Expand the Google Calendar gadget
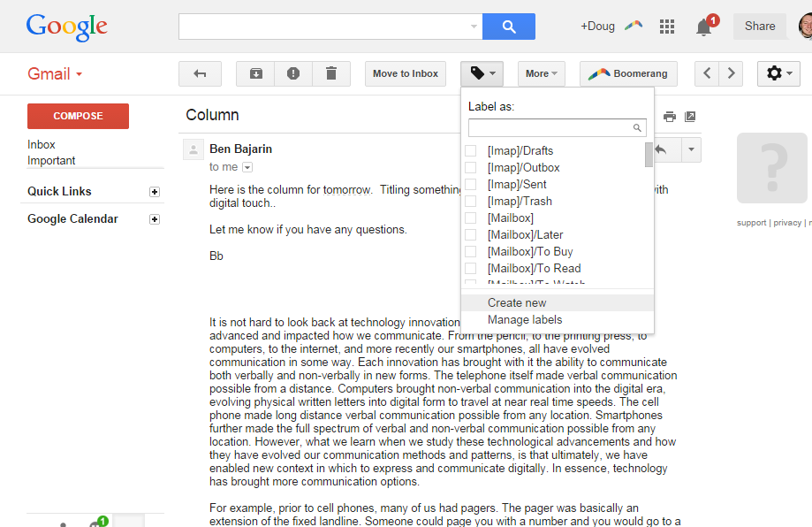The height and width of the screenshot is (527, 812). (155, 219)
